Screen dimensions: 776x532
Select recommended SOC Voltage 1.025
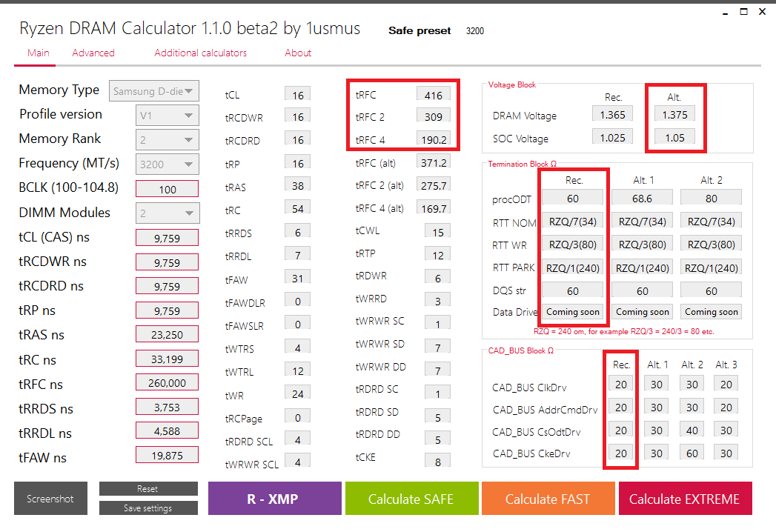tap(612, 138)
